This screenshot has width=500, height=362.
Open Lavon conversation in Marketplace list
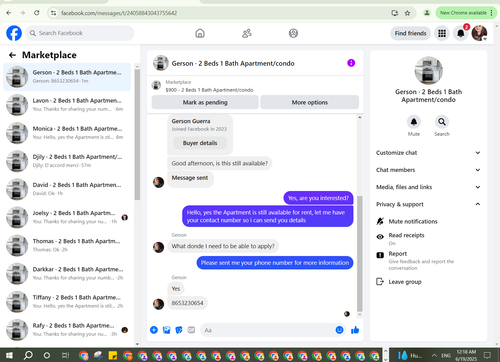tap(67, 105)
